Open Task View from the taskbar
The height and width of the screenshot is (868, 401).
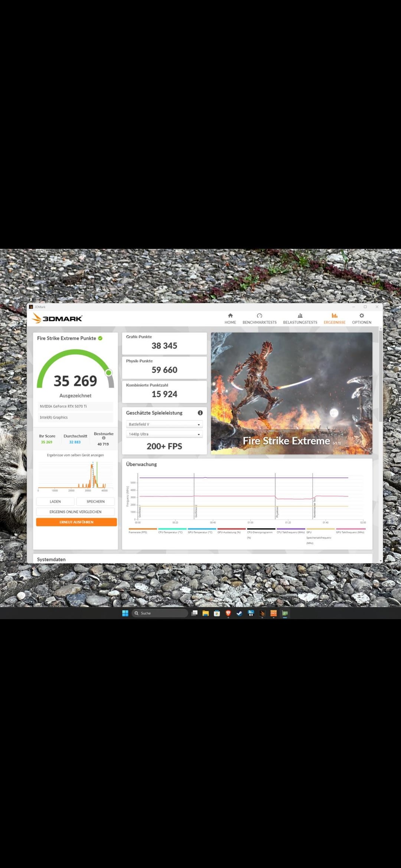point(194,613)
